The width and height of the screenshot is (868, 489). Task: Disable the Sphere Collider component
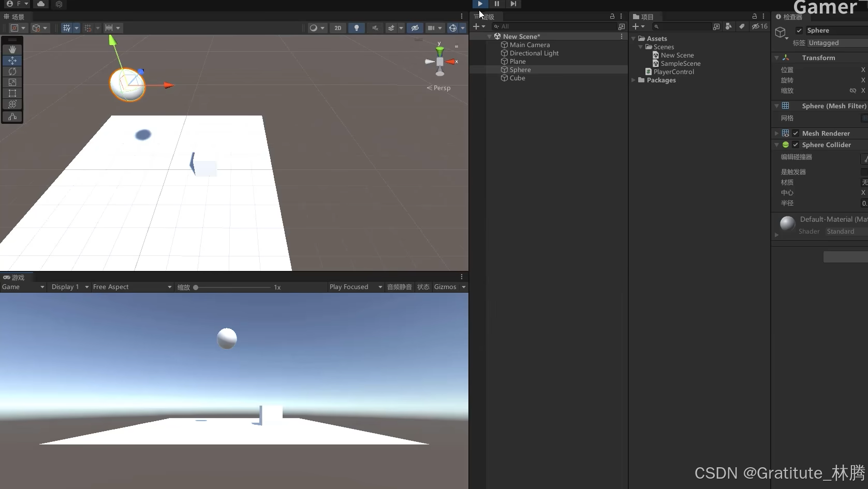click(796, 145)
